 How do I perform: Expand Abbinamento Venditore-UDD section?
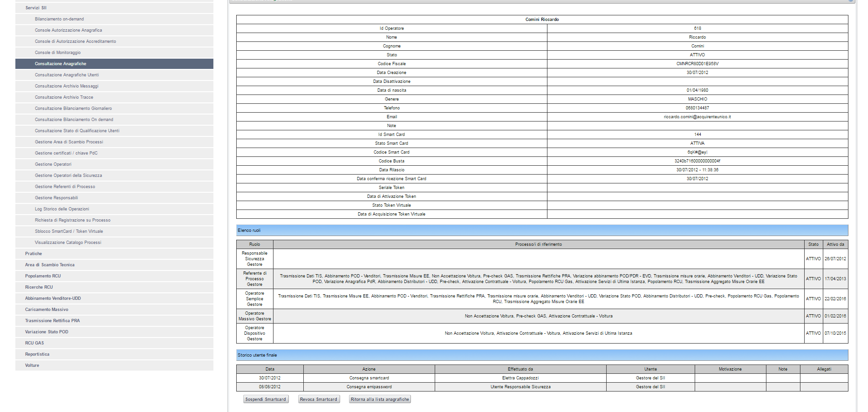point(114,298)
